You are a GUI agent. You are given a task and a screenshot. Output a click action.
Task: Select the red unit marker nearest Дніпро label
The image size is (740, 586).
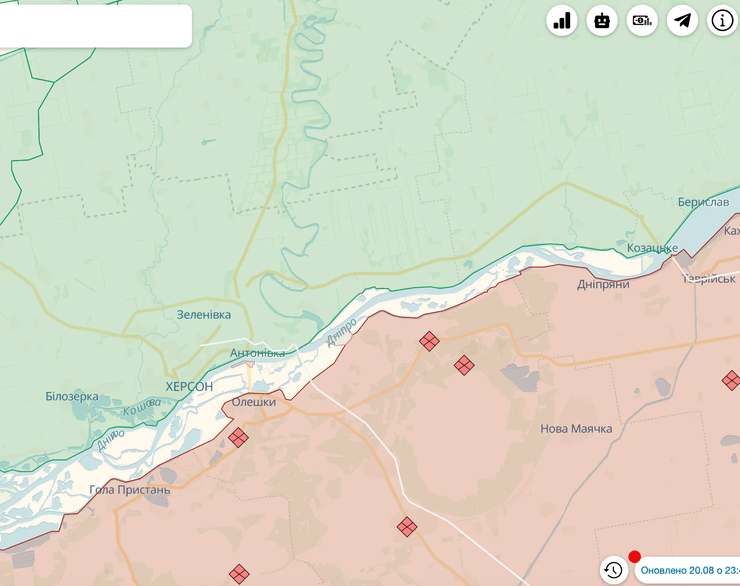click(428, 342)
